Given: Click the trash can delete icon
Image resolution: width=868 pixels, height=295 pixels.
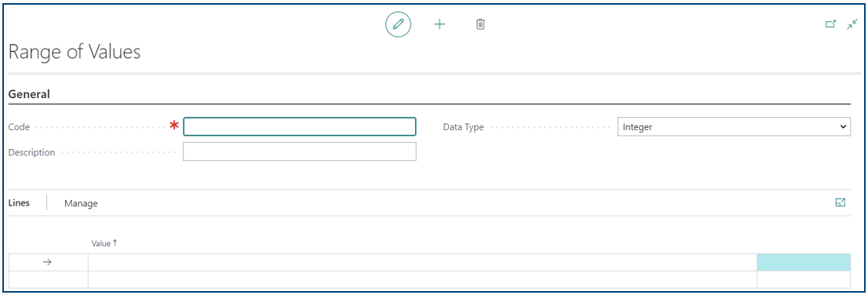Looking at the screenshot, I should 480,24.
